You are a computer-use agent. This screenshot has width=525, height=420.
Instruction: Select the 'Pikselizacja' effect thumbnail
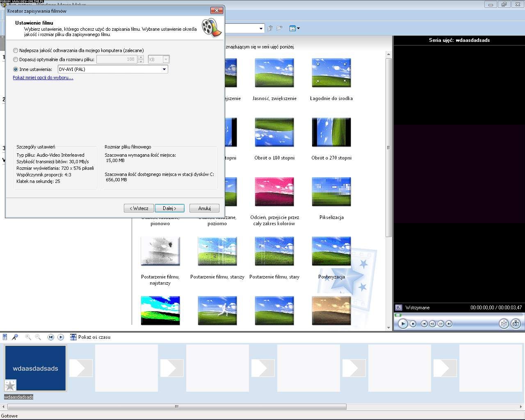pos(331,192)
